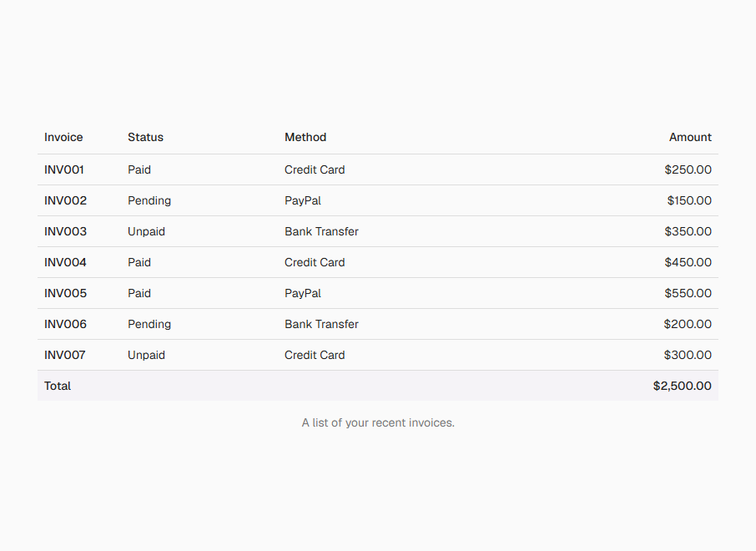This screenshot has width=756, height=551.
Task: Select the $2,500.00 total amount
Action: pyautogui.click(x=683, y=386)
